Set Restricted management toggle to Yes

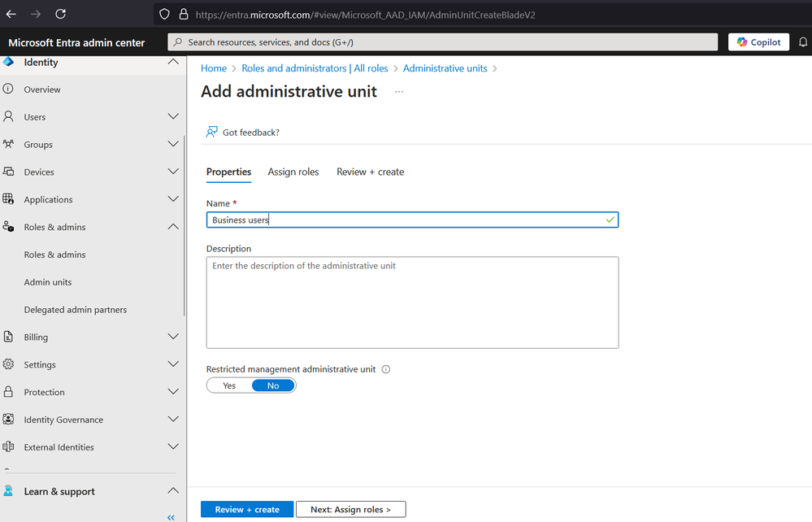[x=229, y=385]
